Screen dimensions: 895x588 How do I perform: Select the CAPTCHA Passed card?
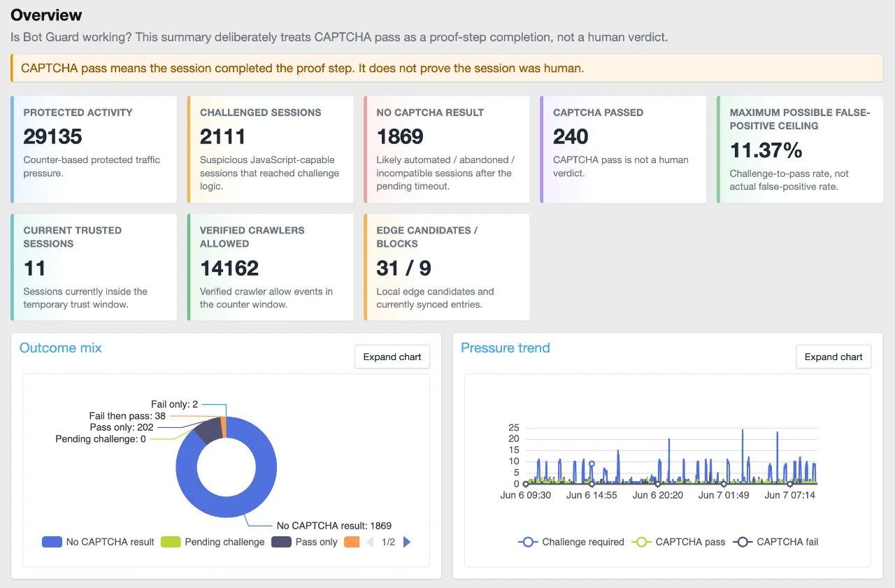click(623, 149)
